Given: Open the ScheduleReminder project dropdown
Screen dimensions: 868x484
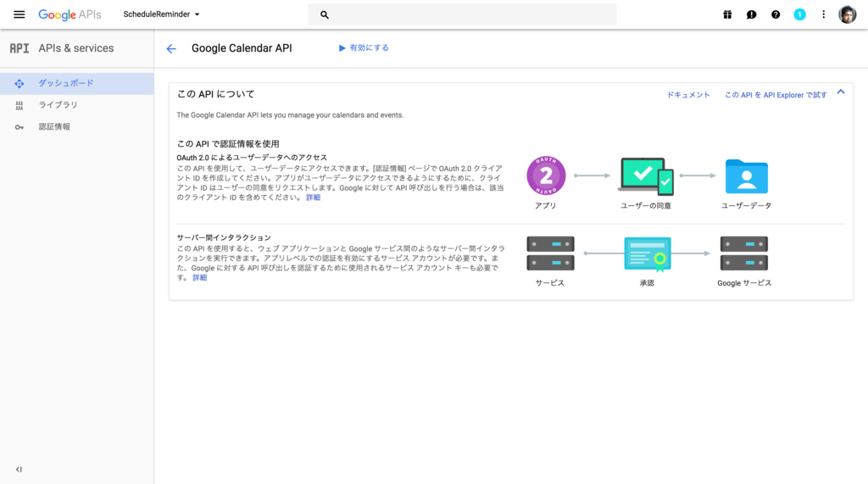Looking at the screenshot, I should pyautogui.click(x=161, y=14).
